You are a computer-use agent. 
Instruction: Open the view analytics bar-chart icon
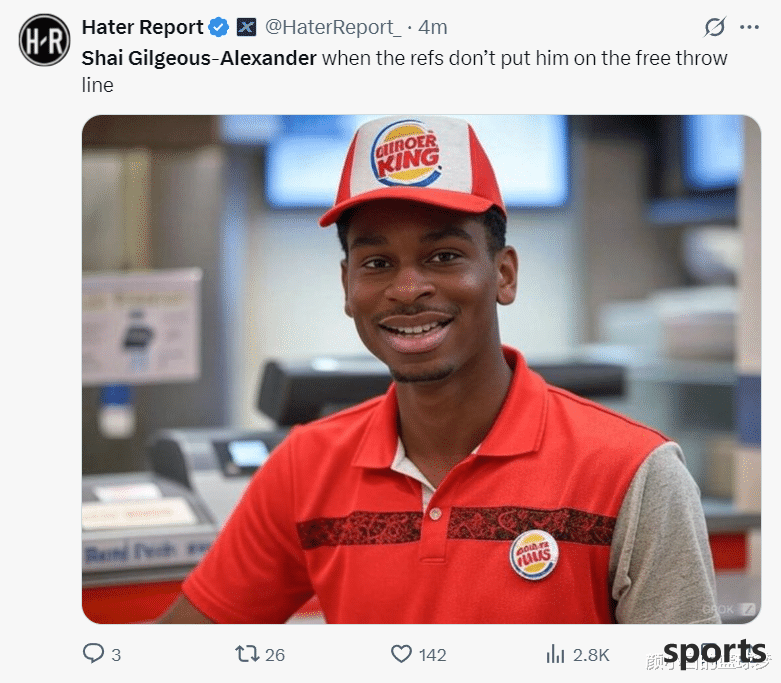(x=555, y=654)
